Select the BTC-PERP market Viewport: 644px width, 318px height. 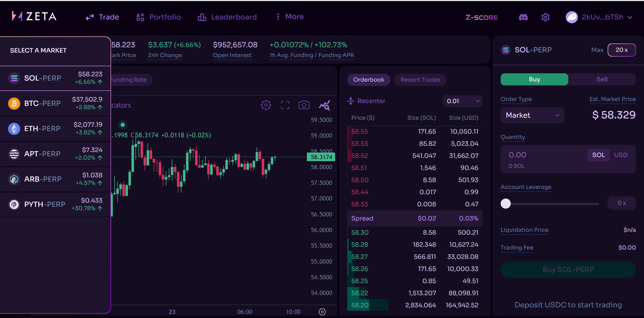55,103
